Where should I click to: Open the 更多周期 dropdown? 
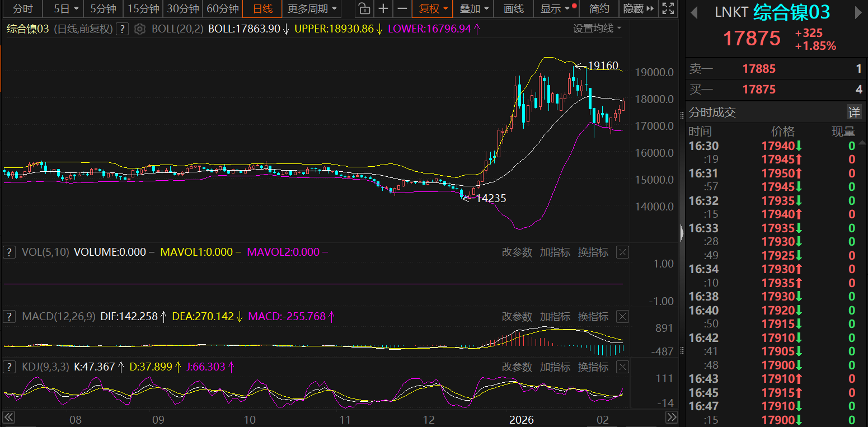coord(312,9)
